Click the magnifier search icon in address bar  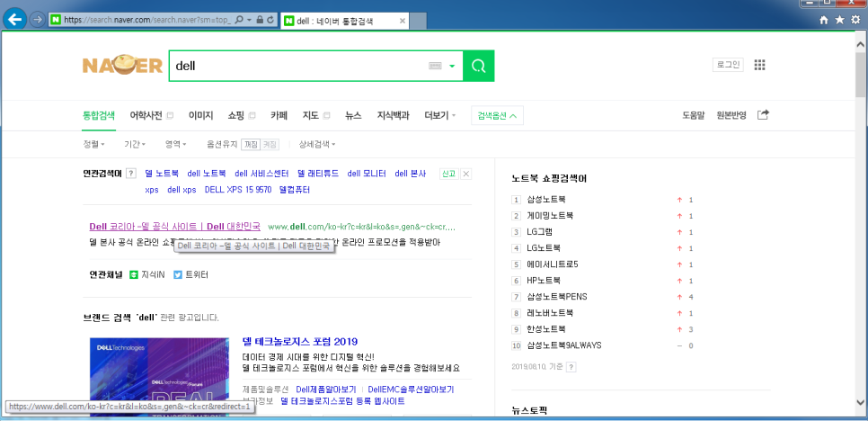[239, 20]
